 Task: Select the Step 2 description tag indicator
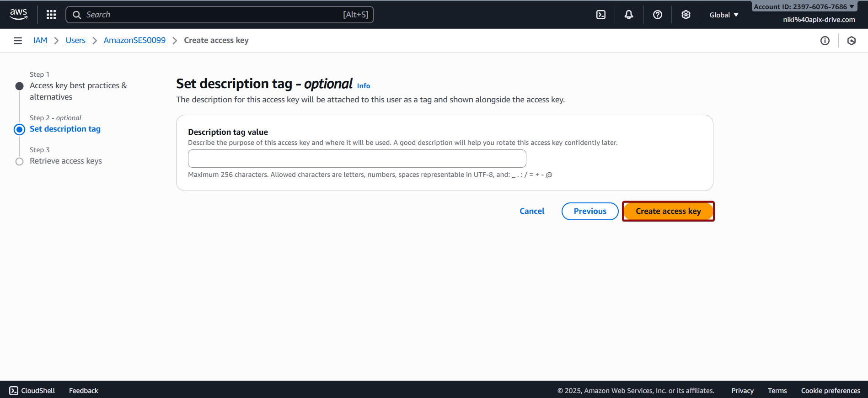point(20,129)
